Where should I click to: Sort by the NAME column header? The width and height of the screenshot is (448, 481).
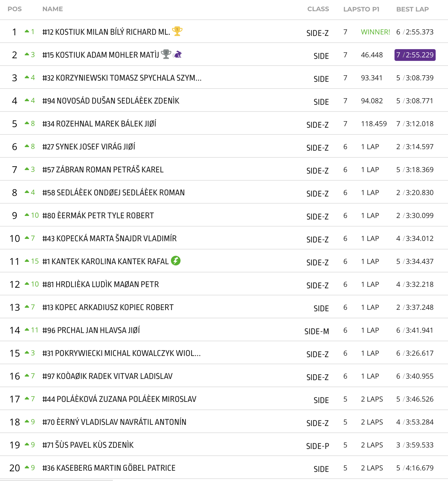pyautogui.click(x=53, y=9)
